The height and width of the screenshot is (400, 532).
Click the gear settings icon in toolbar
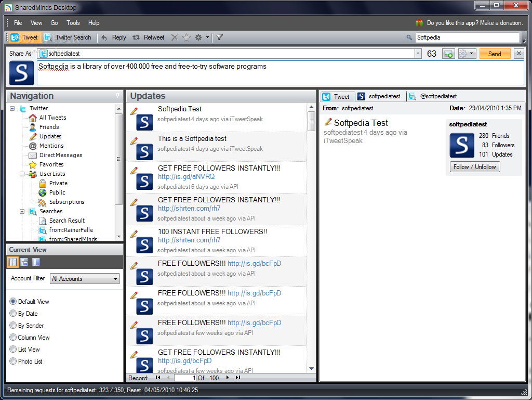click(198, 37)
